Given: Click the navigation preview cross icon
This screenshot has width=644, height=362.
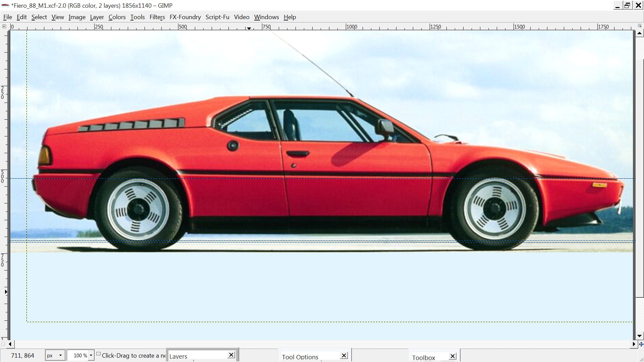Looking at the screenshot, I should click(x=641, y=344).
